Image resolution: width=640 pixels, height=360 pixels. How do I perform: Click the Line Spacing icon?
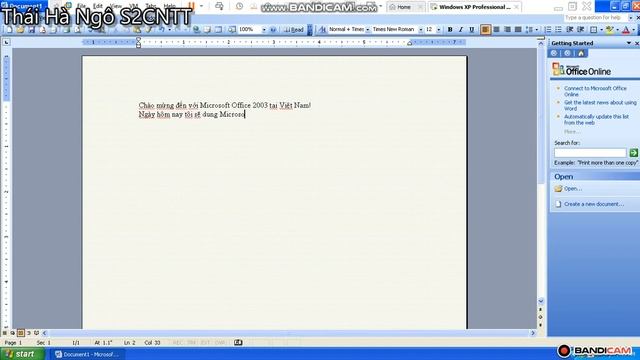(x=529, y=30)
